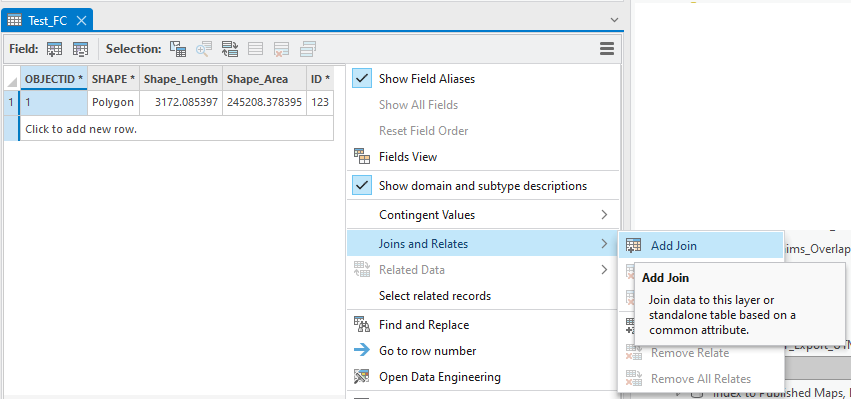Click the Related Data icon
This screenshot has height=399, width=851.
pos(361,270)
